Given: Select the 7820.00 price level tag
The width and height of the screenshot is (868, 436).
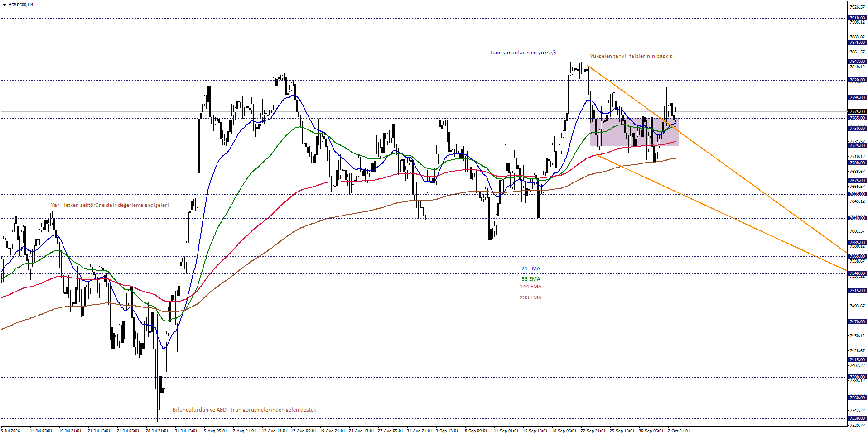Looking at the screenshot, I should point(857,80).
